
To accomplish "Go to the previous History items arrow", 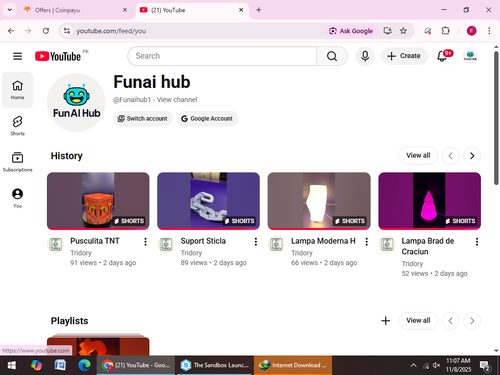I will pos(450,156).
